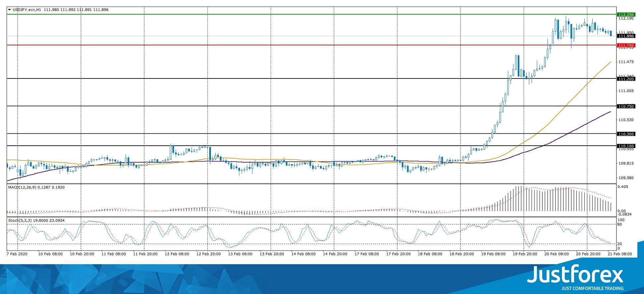Click the 18 Feb 20:00 time label

tap(462, 254)
